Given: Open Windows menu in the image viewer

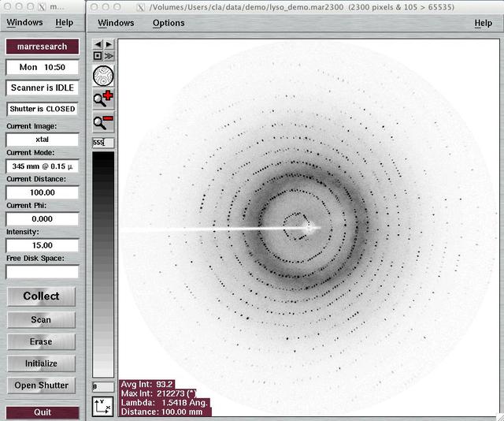Looking at the screenshot, I should coord(116,23).
